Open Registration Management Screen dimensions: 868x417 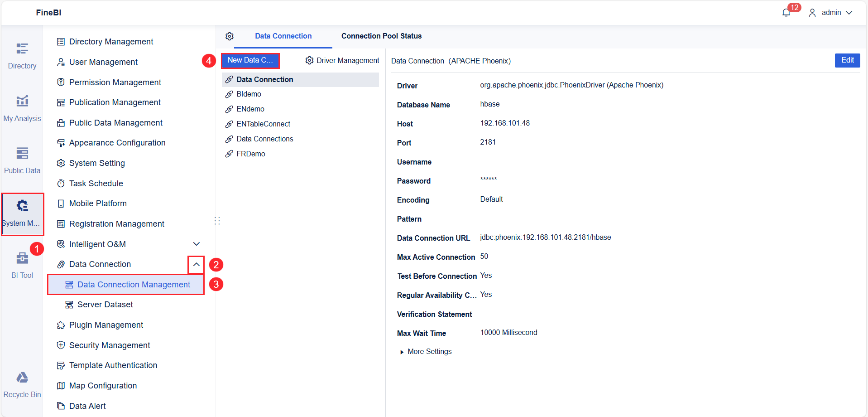117,224
